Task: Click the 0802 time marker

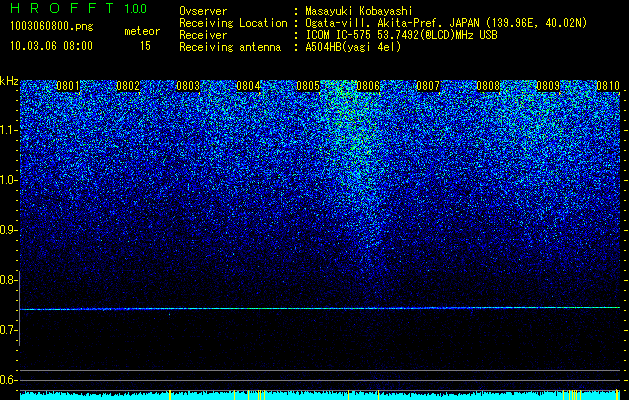Action: pyautogui.click(x=128, y=86)
